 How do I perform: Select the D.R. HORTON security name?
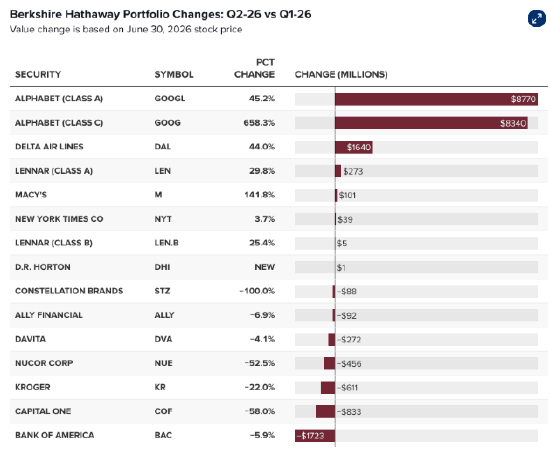(43, 267)
